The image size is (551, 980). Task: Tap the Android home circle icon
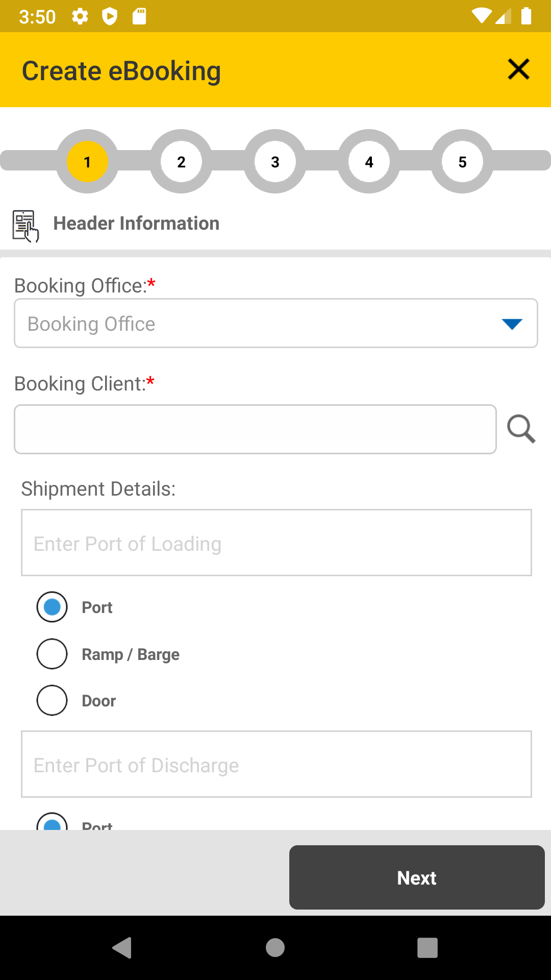275,948
